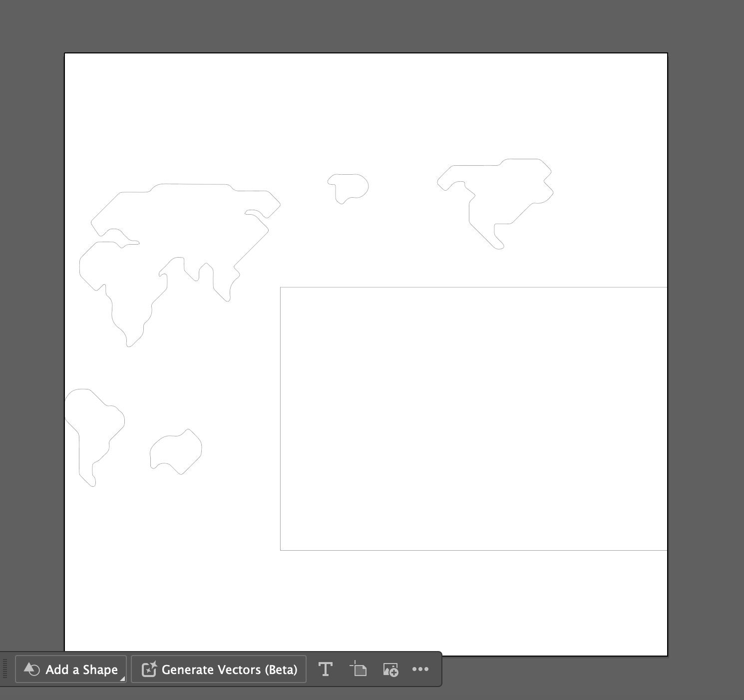Expand the Add a Shape flyout arrow
Image resolution: width=744 pixels, height=700 pixels.
pos(122,678)
